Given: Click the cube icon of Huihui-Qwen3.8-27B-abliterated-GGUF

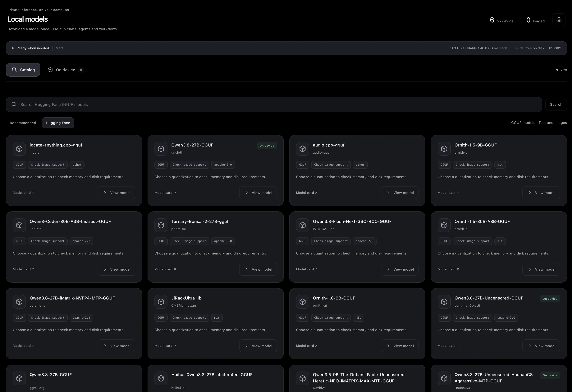Looking at the screenshot, I should point(161,378).
